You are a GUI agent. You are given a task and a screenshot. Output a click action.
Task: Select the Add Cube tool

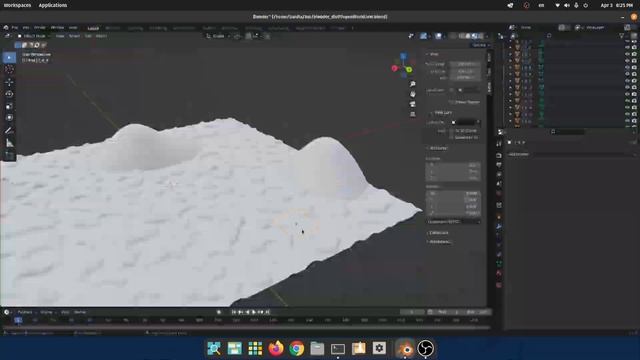coord(9,155)
